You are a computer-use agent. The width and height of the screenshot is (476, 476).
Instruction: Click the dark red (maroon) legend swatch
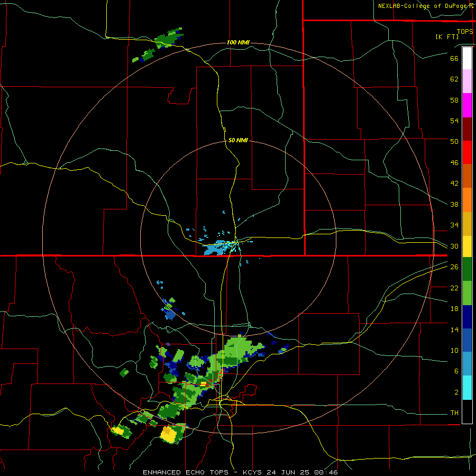tap(467, 129)
